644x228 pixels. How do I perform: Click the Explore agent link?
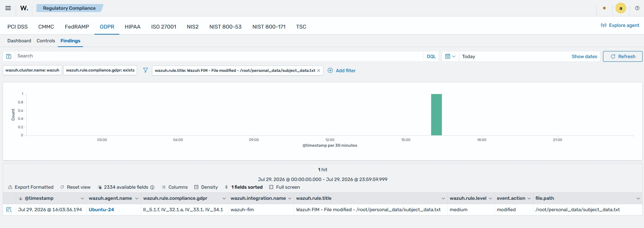click(620, 25)
